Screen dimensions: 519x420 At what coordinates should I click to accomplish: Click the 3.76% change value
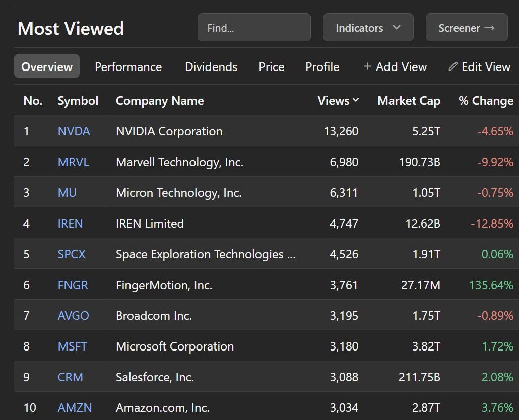[497, 408]
